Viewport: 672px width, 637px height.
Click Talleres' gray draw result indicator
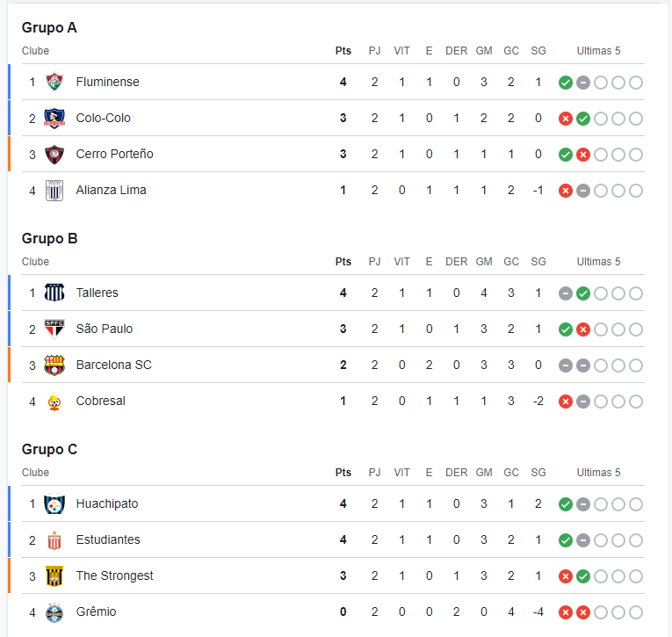coord(566,293)
